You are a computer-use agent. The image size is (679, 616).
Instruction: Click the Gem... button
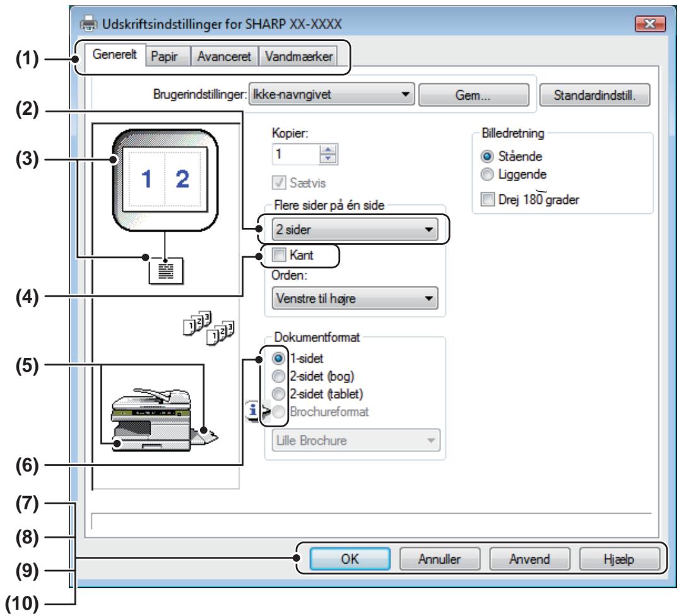click(474, 95)
